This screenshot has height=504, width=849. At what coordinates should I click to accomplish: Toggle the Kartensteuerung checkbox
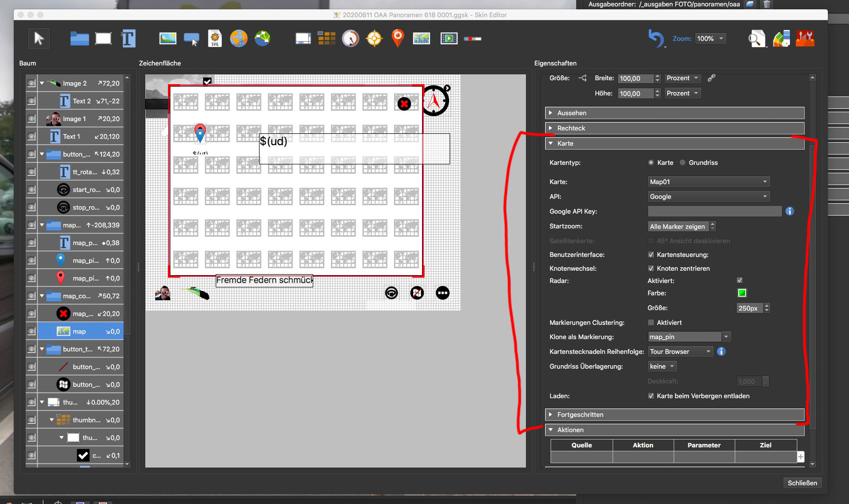click(651, 254)
